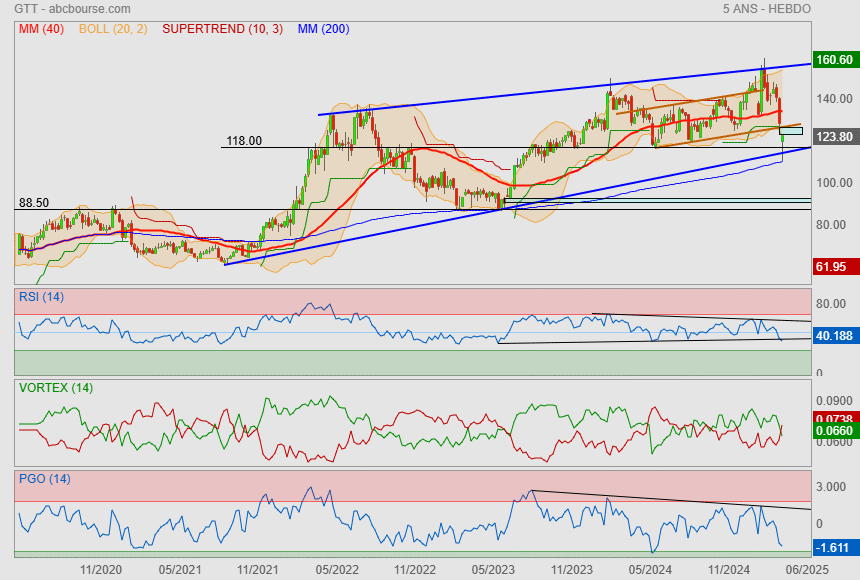
Task: Click the 100.00 price axis value
Action: tap(834, 183)
